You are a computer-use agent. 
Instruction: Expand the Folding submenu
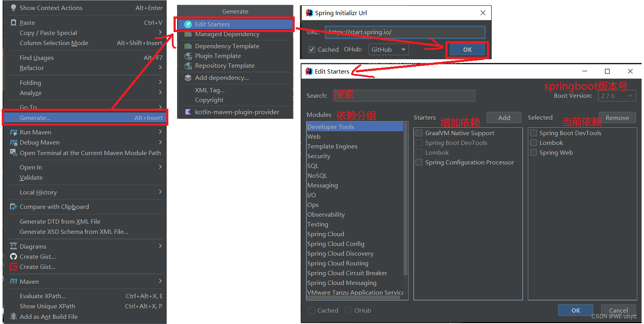(160, 82)
